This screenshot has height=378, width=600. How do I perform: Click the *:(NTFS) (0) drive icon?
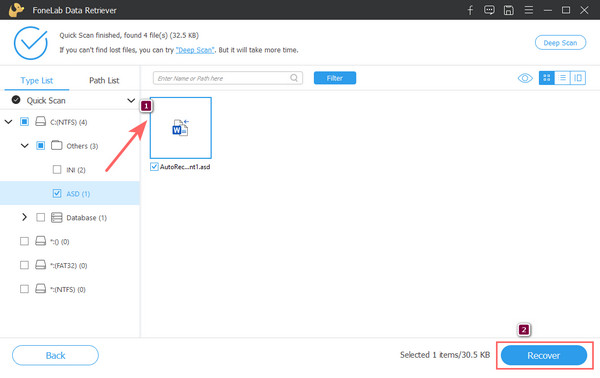(41, 288)
